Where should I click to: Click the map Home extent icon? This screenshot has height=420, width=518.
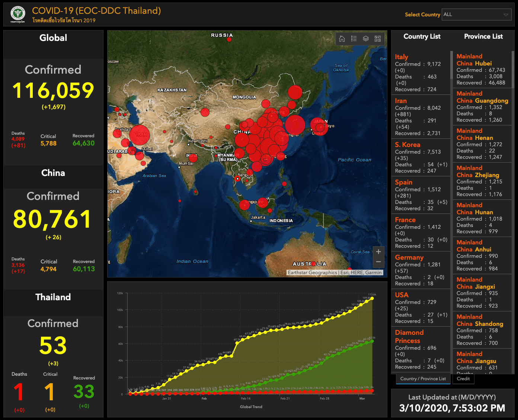click(342, 39)
